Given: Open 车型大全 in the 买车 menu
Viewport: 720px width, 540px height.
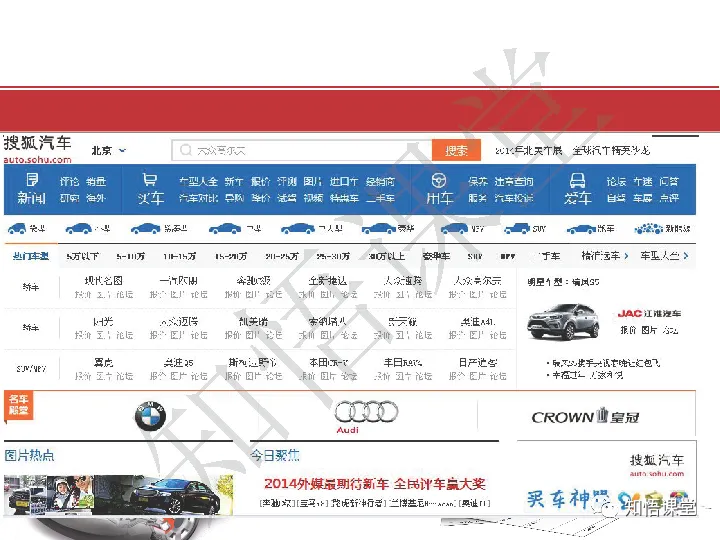Looking at the screenshot, I should pos(198,181).
